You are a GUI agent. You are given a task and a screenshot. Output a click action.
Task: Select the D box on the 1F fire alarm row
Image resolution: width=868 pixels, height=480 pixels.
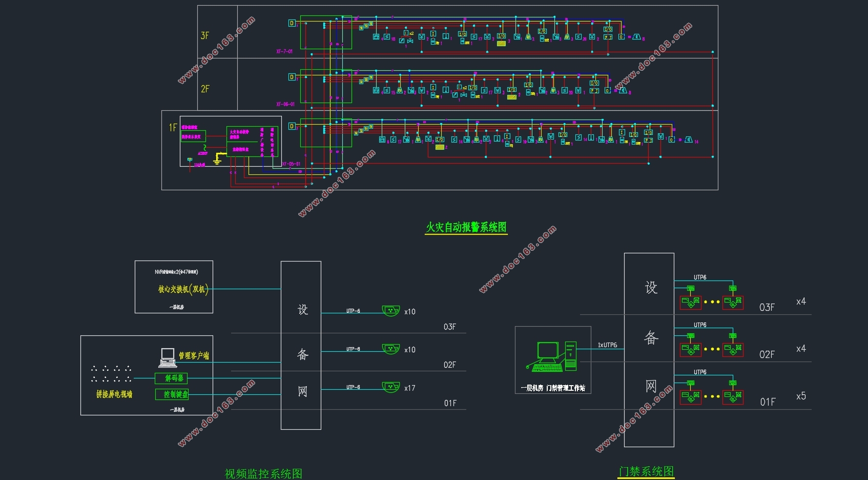[x=292, y=126]
